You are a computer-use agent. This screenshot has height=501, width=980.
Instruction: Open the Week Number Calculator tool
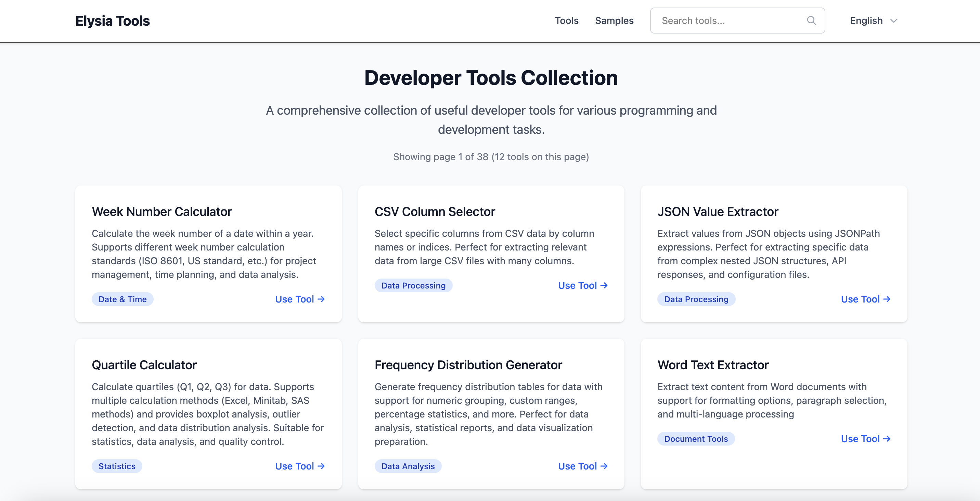[300, 299]
